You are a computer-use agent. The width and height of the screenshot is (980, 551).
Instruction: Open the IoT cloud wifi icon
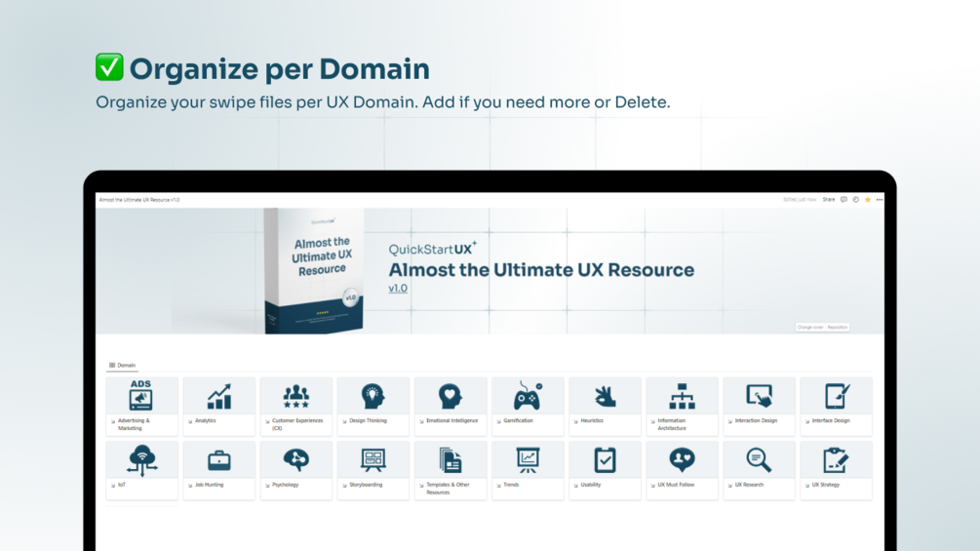[141, 460]
